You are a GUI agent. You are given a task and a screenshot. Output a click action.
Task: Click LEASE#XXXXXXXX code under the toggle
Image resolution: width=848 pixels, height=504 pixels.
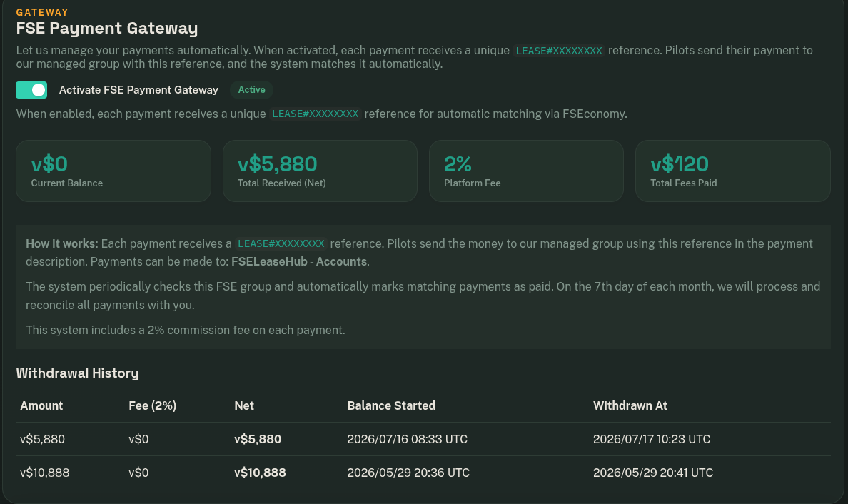tap(315, 114)
